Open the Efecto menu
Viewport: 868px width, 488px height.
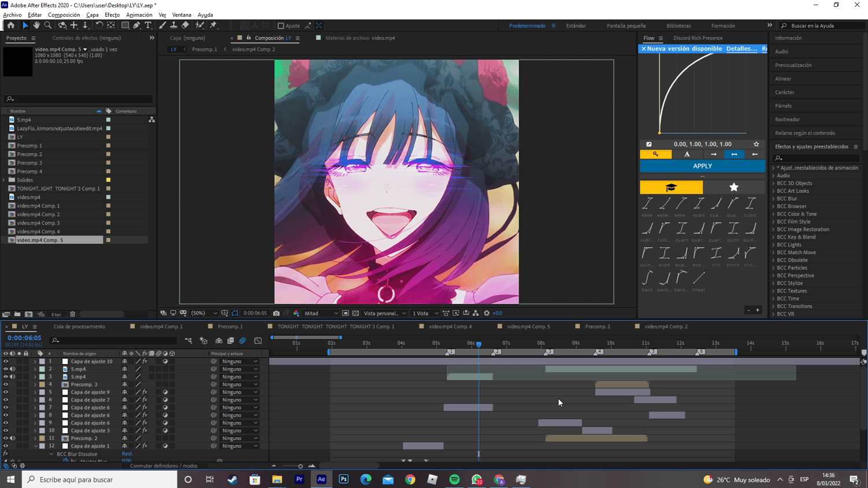click(x=112, y=15)
